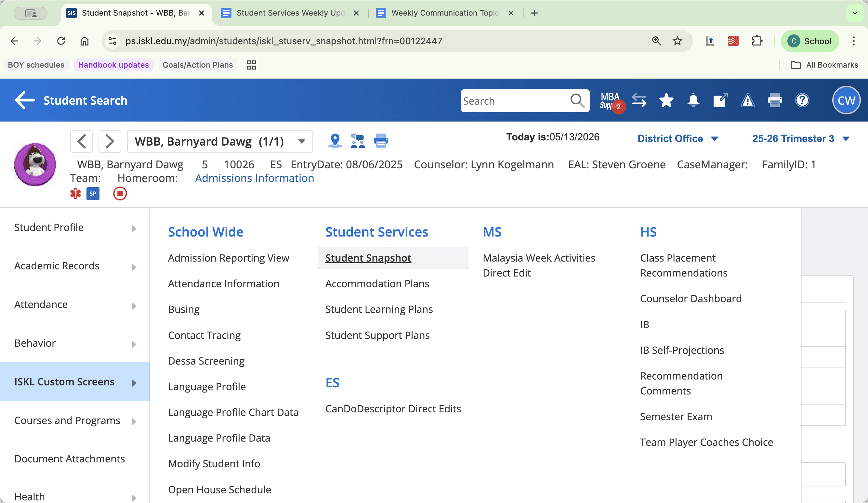Open the swap arrows icon in header
The height and width of the screenshot is (503, 868).
[x=639, y=100]
